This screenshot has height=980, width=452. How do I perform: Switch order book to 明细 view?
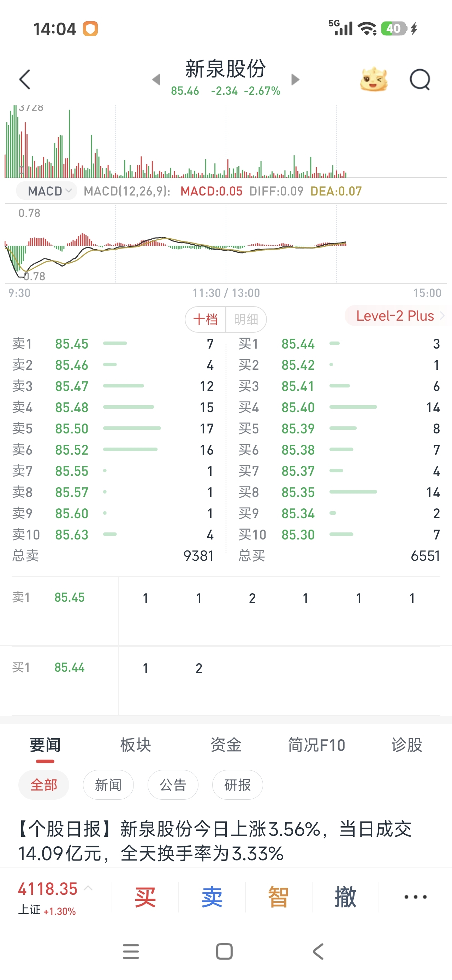[246, 319]
